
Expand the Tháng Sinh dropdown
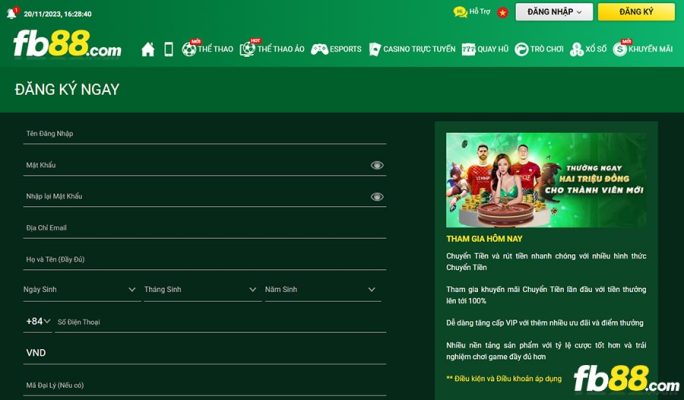tap(202, 290)
